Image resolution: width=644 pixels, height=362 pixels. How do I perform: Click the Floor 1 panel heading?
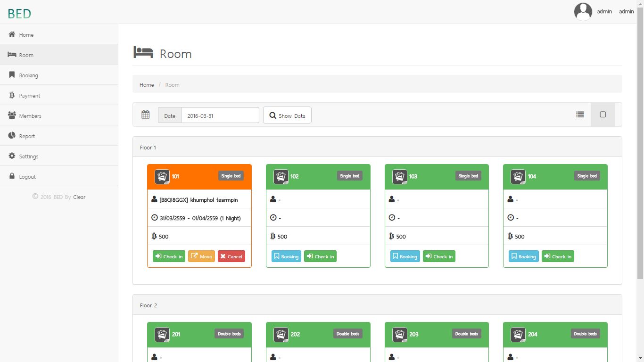(377, 147)
